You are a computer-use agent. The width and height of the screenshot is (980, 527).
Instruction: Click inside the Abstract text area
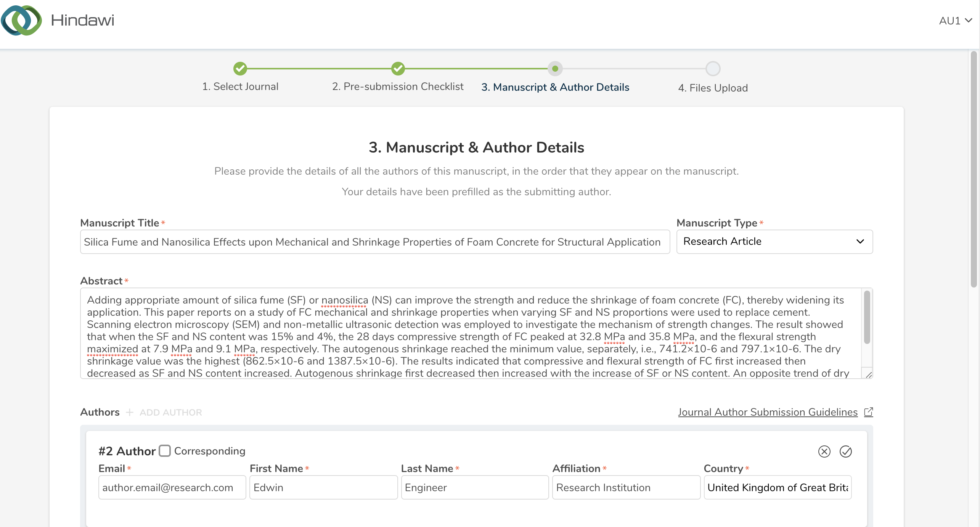(471, 333)
